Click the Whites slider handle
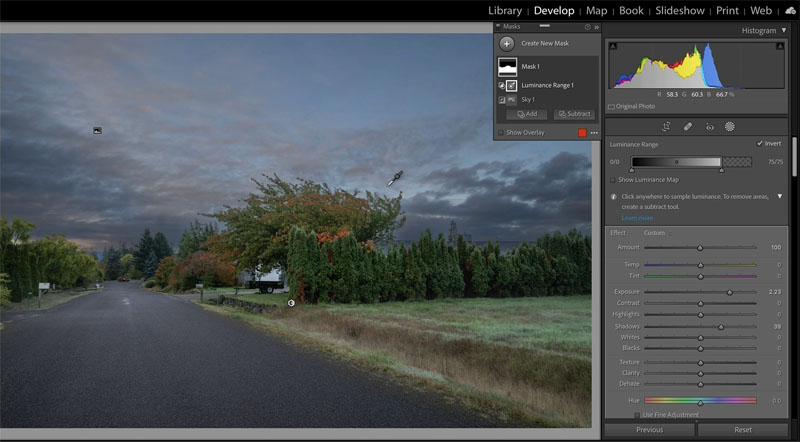Screen dimensions: 800x442 click(701, 338)
